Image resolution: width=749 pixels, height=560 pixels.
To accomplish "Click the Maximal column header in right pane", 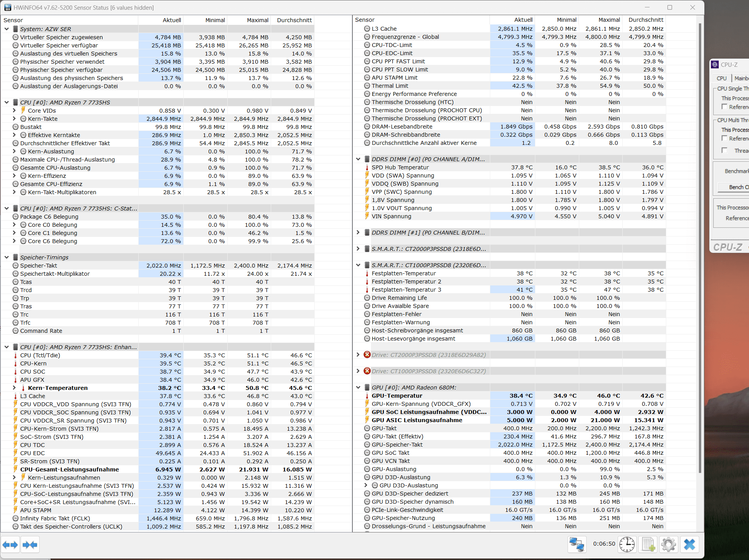I will tap(600, 20).
